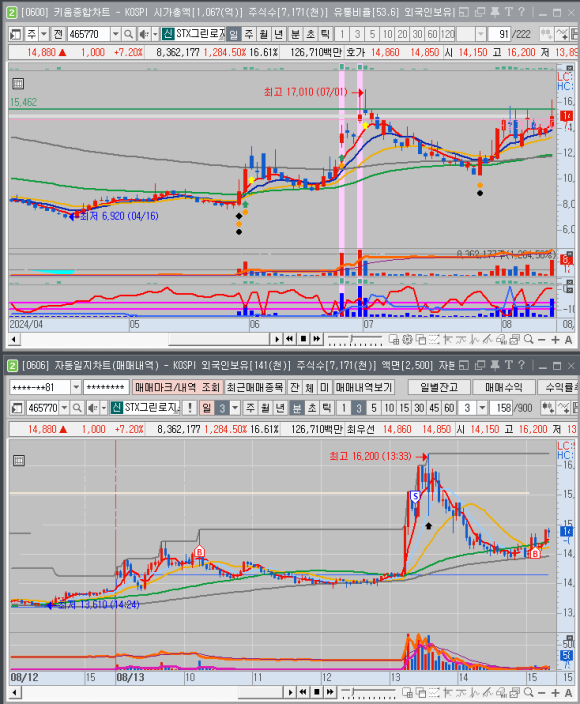Open the 매매수익 tab
The width and height of the screenshot is (580, 704).
[x=504, y=387]
